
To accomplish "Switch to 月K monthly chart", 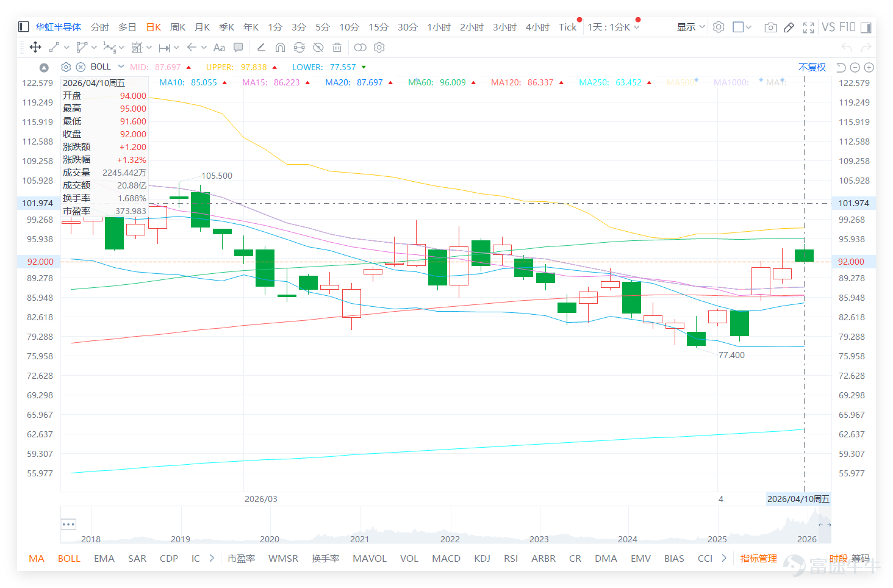I will [x=202, y=27].
